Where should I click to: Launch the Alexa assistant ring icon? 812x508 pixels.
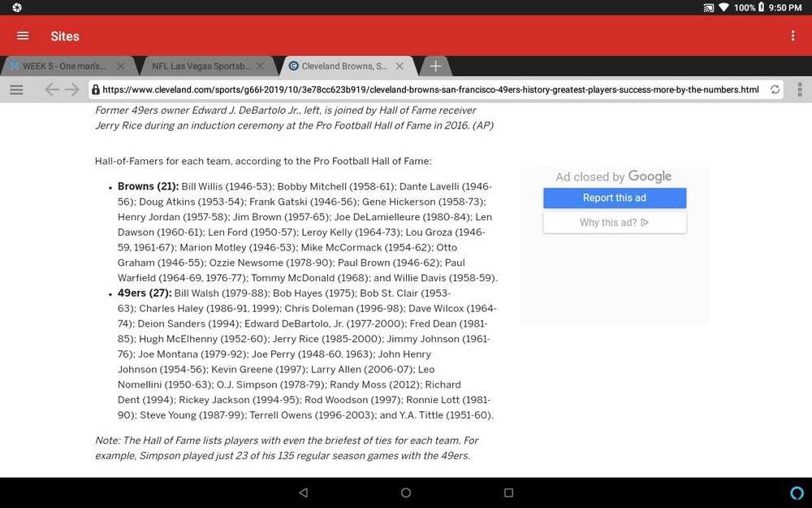point(797,493)
